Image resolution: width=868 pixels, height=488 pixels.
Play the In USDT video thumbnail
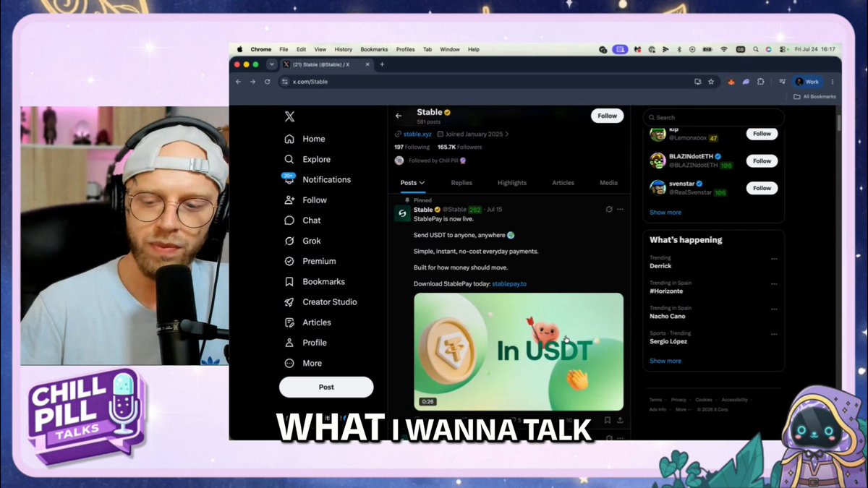click(519, 351)
